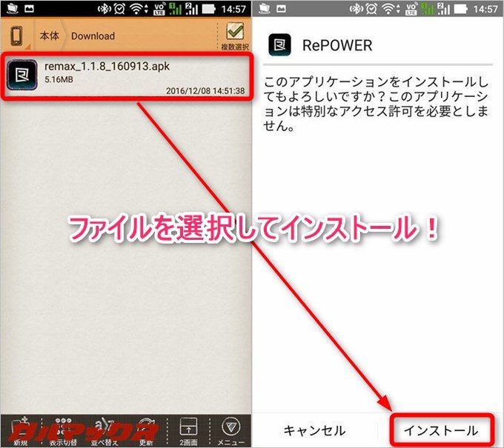Tap alarm clock icon in file manager status bar

[x=120, y=9]
